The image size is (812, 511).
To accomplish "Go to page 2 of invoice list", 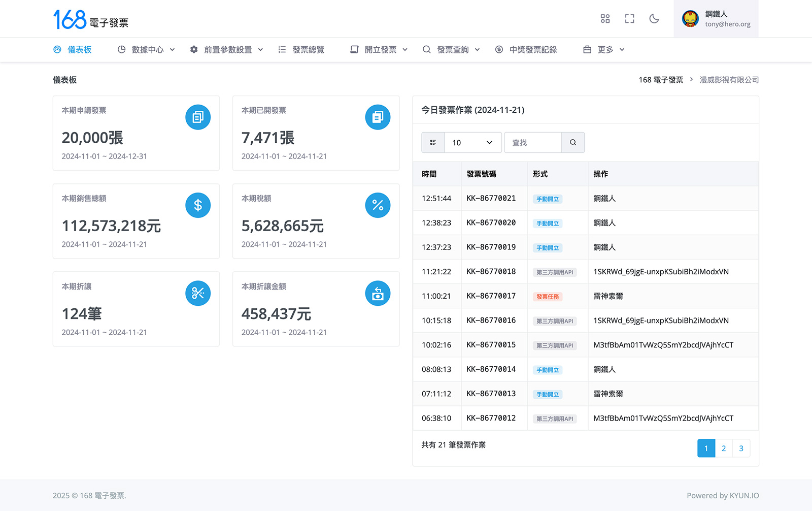I will pyautogui.click(x=724, y=449).
